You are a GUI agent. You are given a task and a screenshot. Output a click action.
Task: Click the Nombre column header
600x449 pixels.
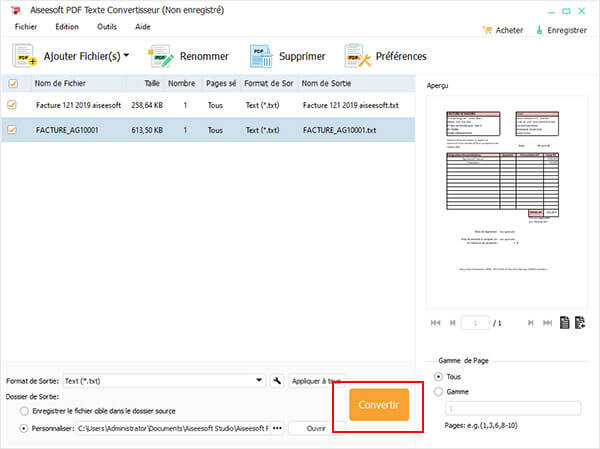182,83
